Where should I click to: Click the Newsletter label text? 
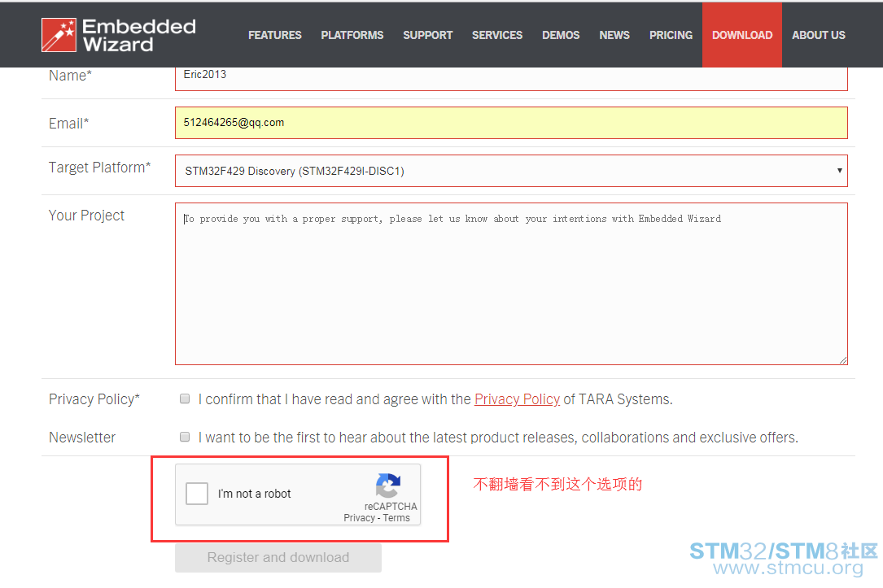coord(82,438)
